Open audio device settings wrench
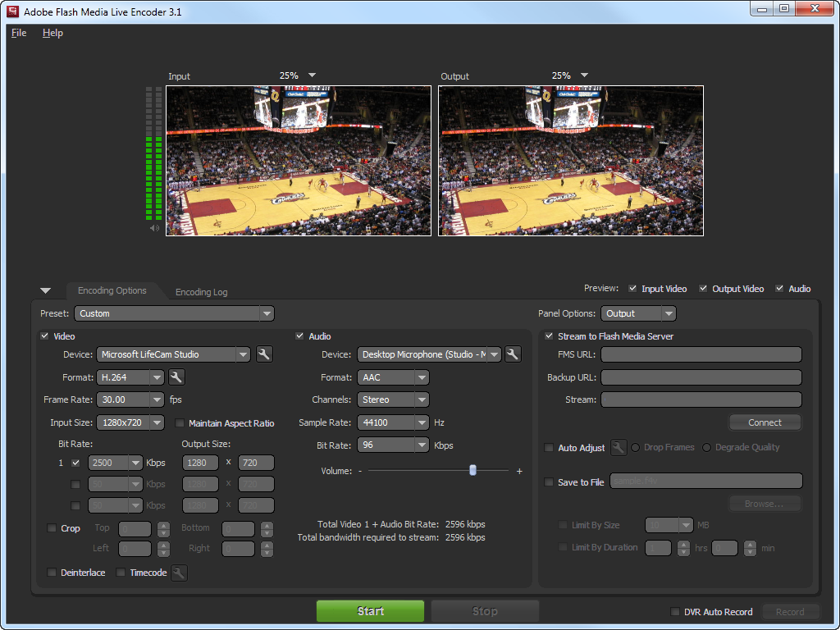 pos(513,354)
